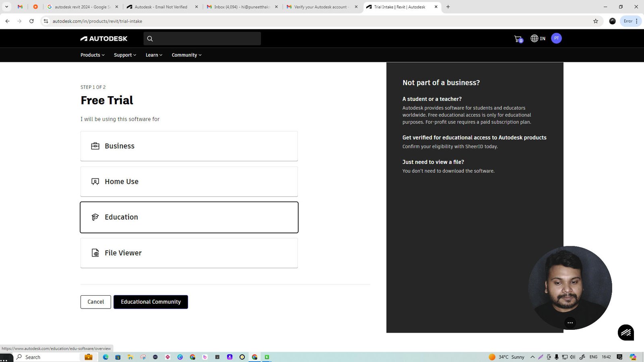Open the tab search dropdown arrow
Image resolution: width=644 pixels, height=362 pixels.
(x=6, y=7)
